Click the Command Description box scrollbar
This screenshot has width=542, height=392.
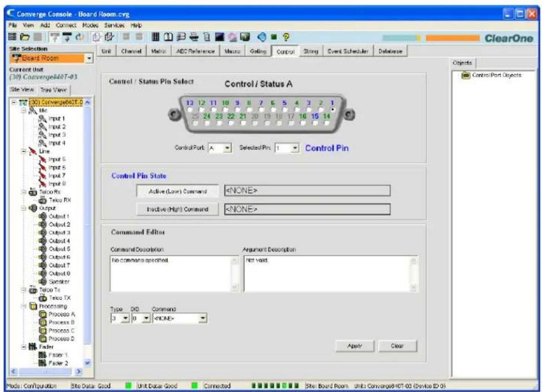[234, 274]
